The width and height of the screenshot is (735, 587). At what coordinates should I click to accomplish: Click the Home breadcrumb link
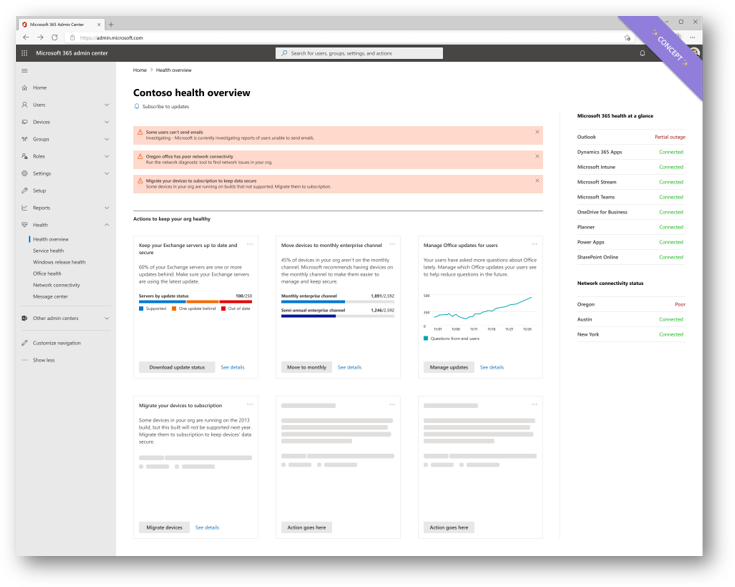click(140, 70)
